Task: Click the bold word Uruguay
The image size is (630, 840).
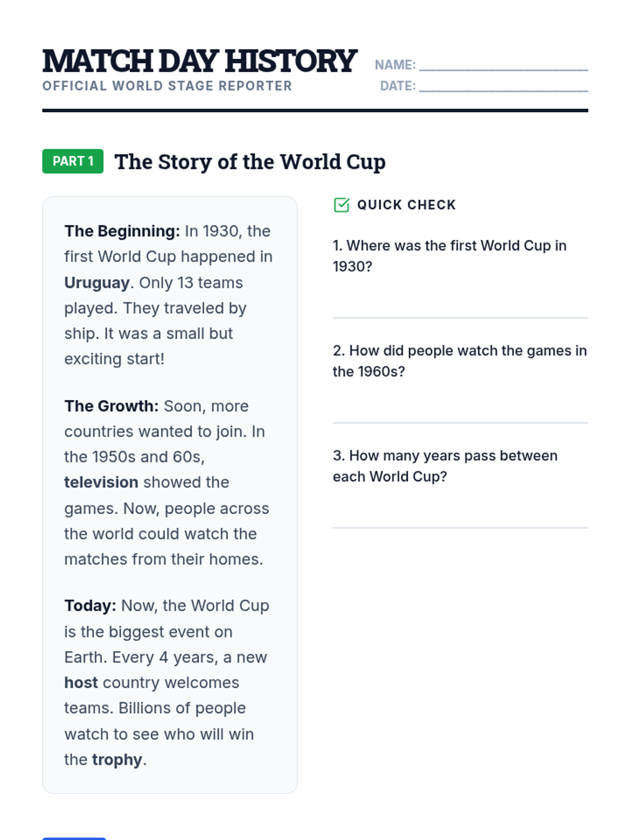Action: 97,283
